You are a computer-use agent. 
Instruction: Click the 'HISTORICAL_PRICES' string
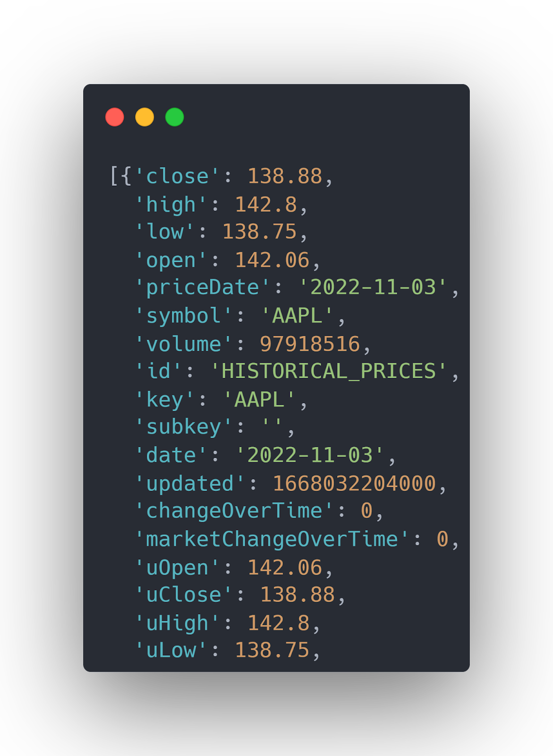click(x=329, y=371)
